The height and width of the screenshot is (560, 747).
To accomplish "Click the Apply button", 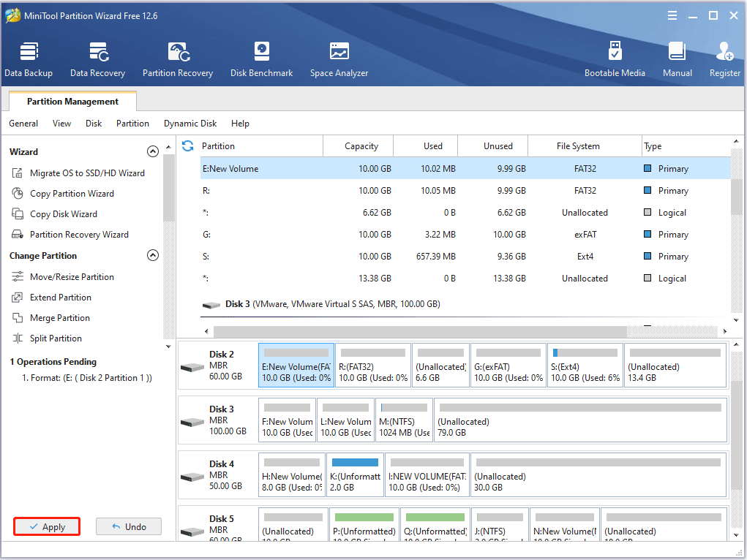I will click(x=47, y=527).
